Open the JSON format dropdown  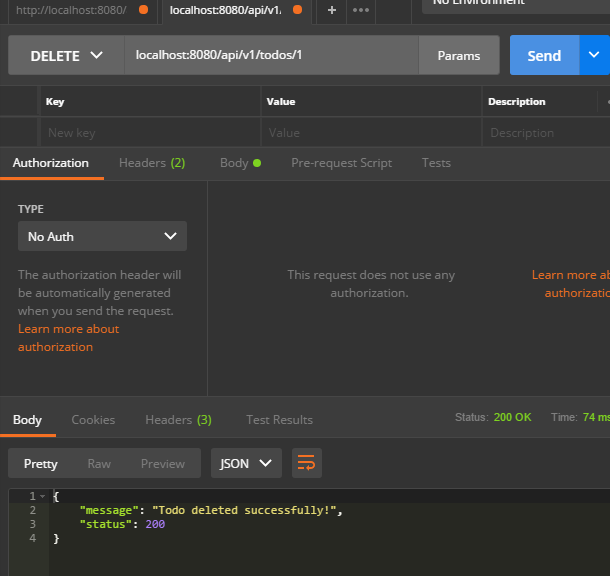246,463
